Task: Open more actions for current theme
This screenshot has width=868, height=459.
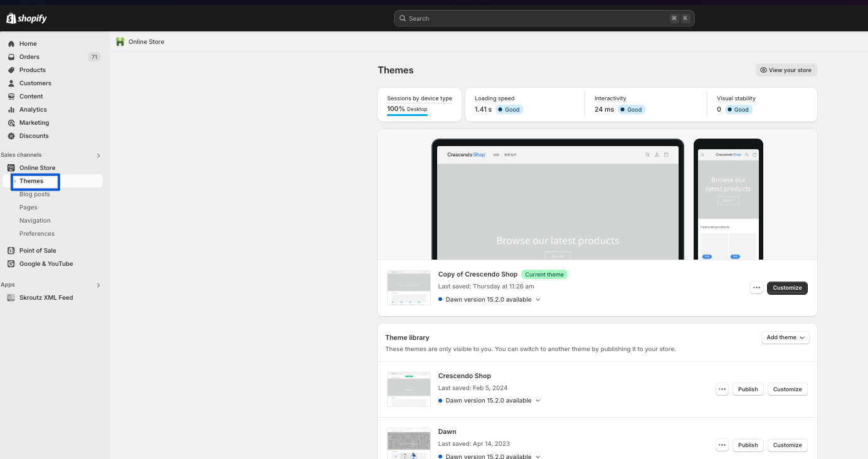Action: pyautogui.click(x=756, y=288)
